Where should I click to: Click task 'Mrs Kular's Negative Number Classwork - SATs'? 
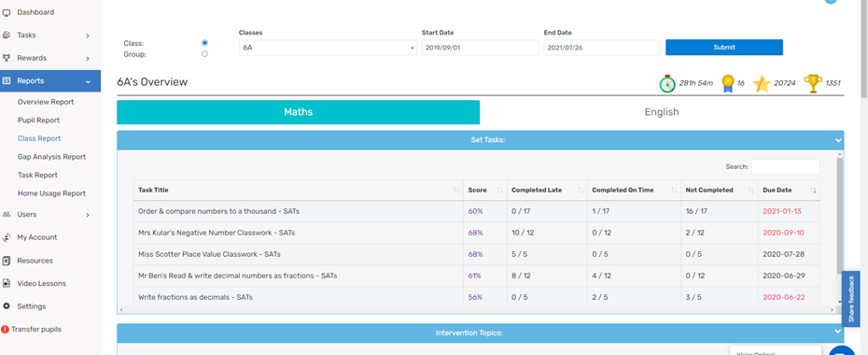click(217, 233)
